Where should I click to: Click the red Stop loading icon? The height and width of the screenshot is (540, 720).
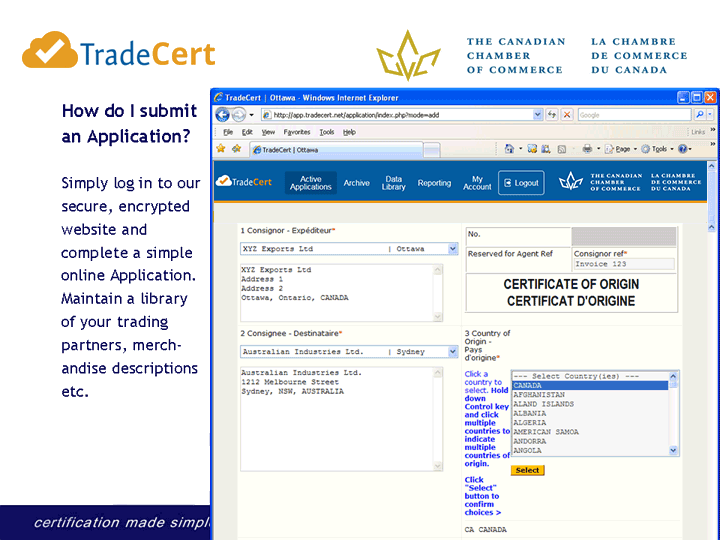click(x=567, y=115)
